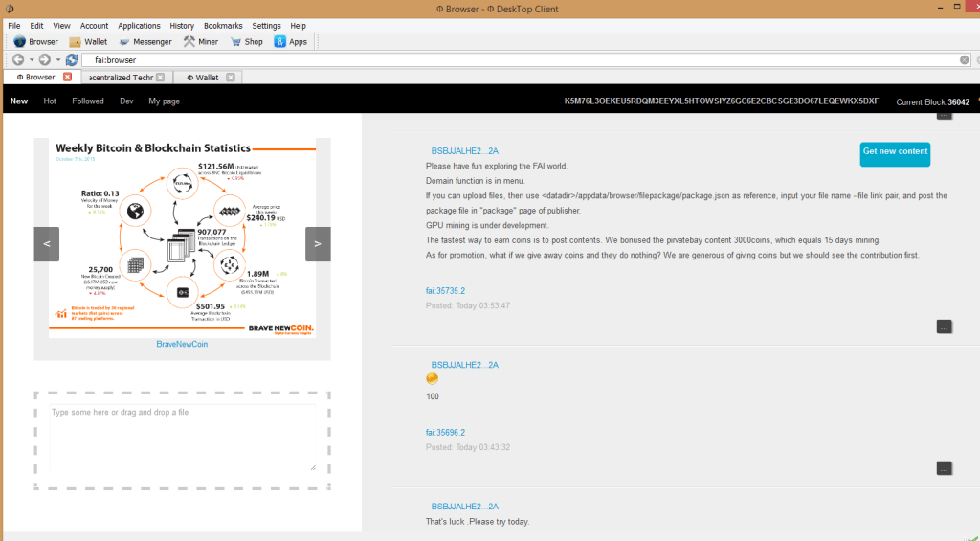Screen dimensions: 980x541
Task: Open the Settings menu
Action: coord(266,26)
